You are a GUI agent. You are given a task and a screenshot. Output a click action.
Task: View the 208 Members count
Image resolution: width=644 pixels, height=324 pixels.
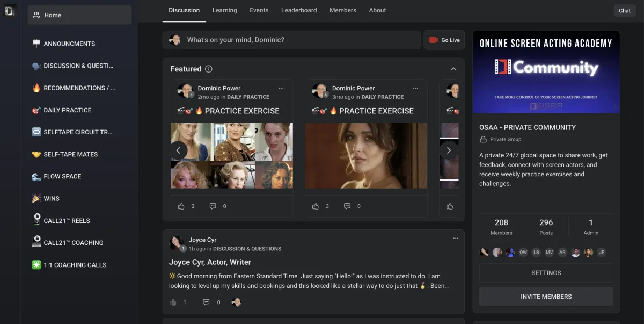click(x=501, y=227)
